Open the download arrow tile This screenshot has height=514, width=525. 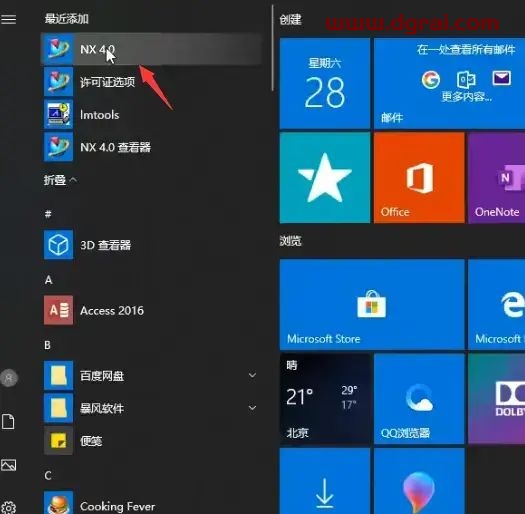pos(325,481)
